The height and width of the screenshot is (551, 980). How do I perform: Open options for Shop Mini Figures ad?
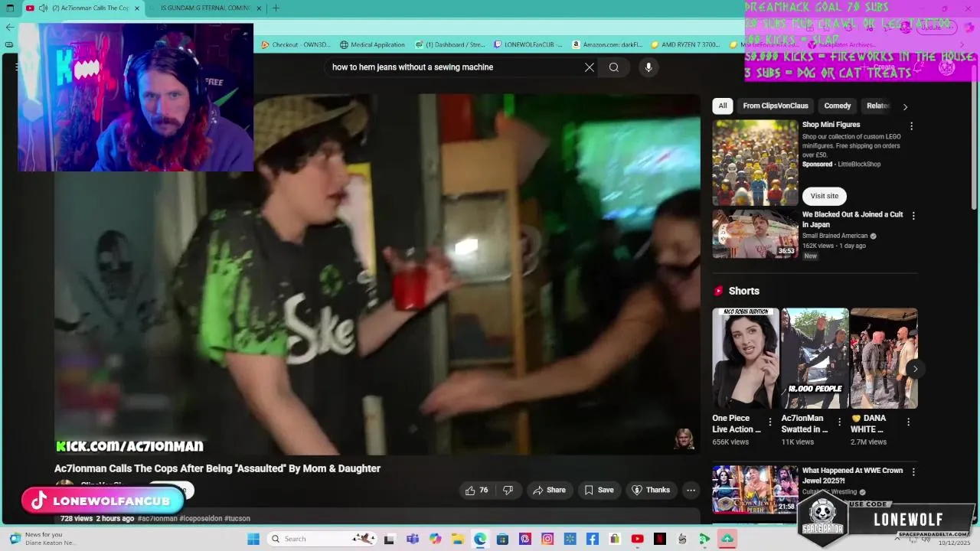(x=911, y=126)
